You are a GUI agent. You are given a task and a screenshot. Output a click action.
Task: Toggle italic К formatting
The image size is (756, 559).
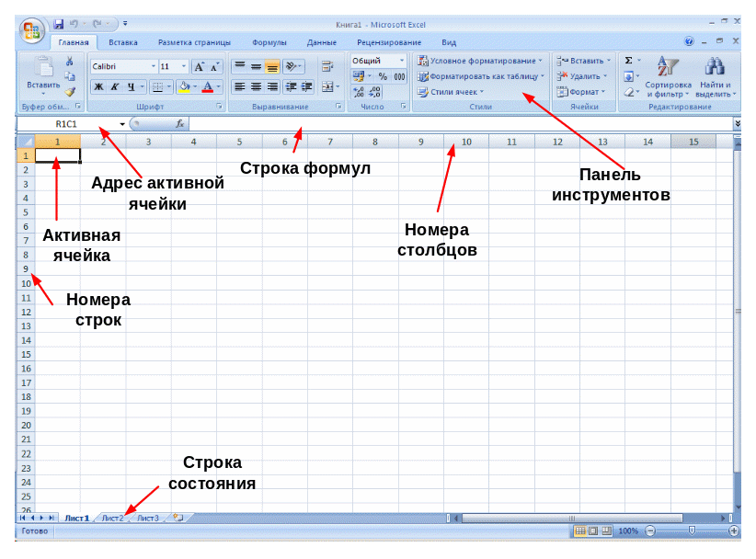pyautogui.click(x=114, y=87)
